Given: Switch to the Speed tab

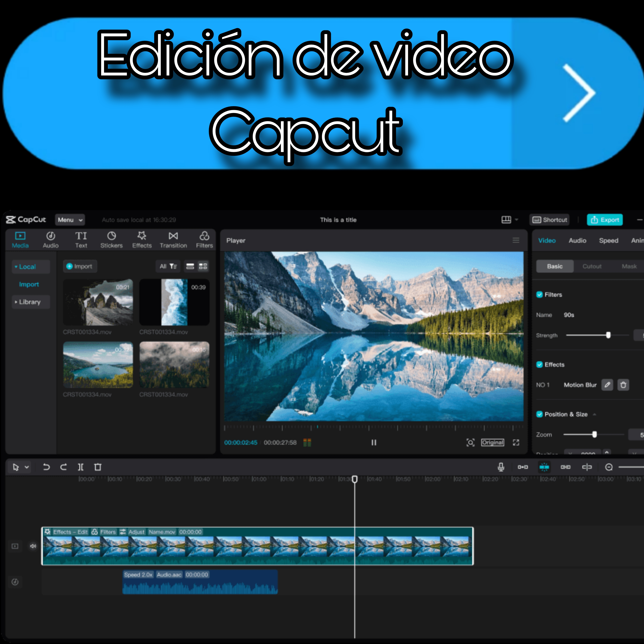Looking at the screenshot, I should (608, 240).
